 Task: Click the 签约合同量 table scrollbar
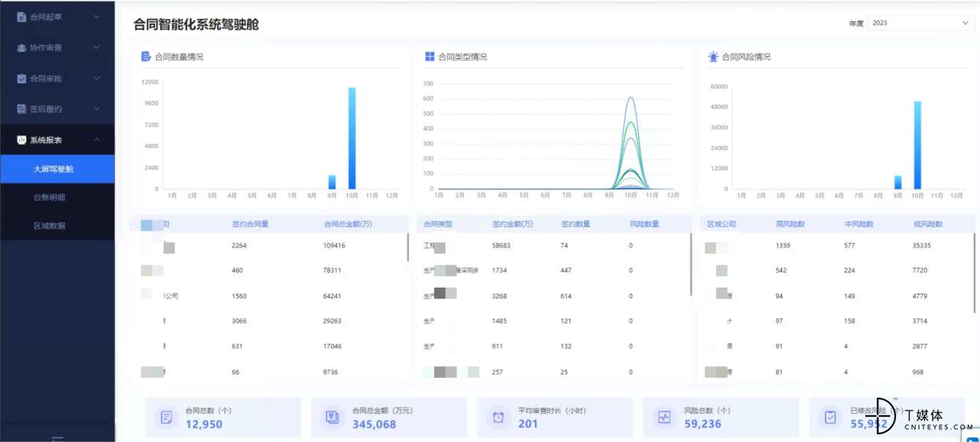(408, 246)
